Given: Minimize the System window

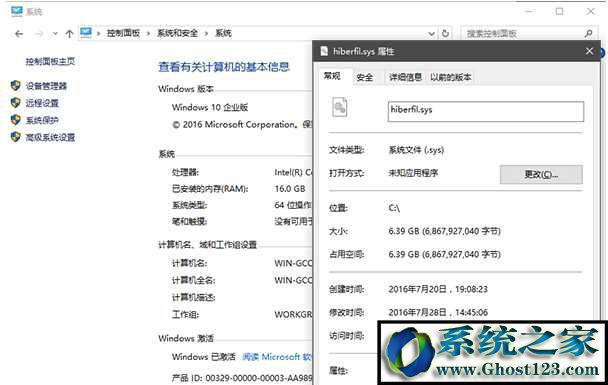Looking at the screenshot, I should [x=530, y=12].
